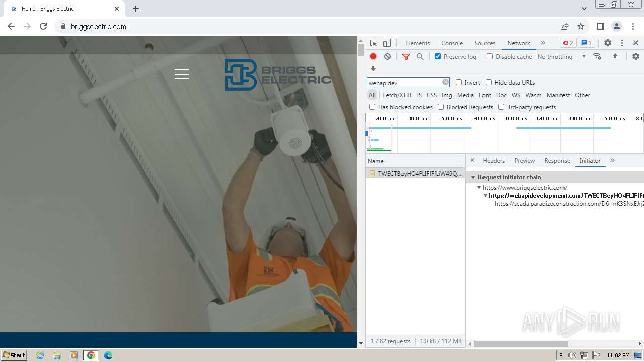
Task: Collapse the webapidevelopment.com initiator node
Action: pyautogui.click(x=485, y=196)
